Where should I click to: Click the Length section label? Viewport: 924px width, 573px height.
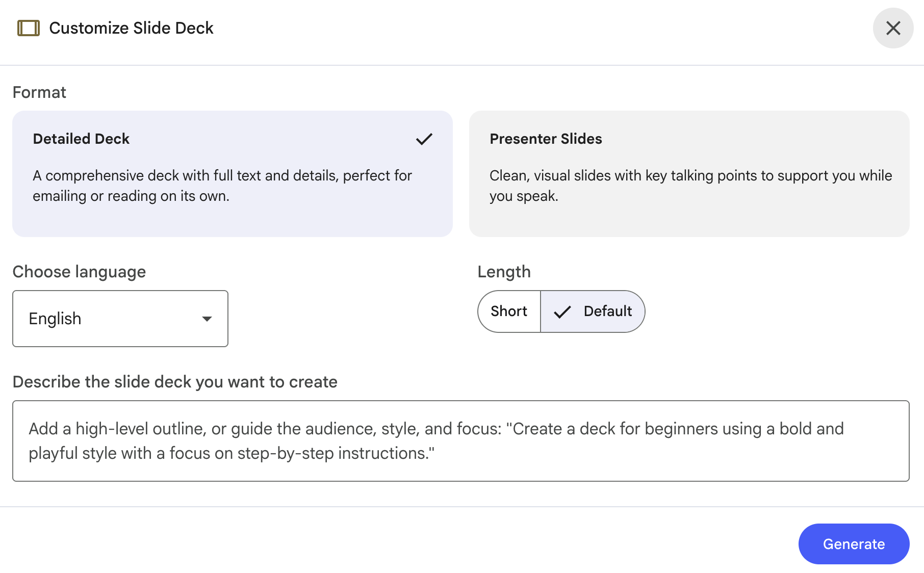[504, 272]
